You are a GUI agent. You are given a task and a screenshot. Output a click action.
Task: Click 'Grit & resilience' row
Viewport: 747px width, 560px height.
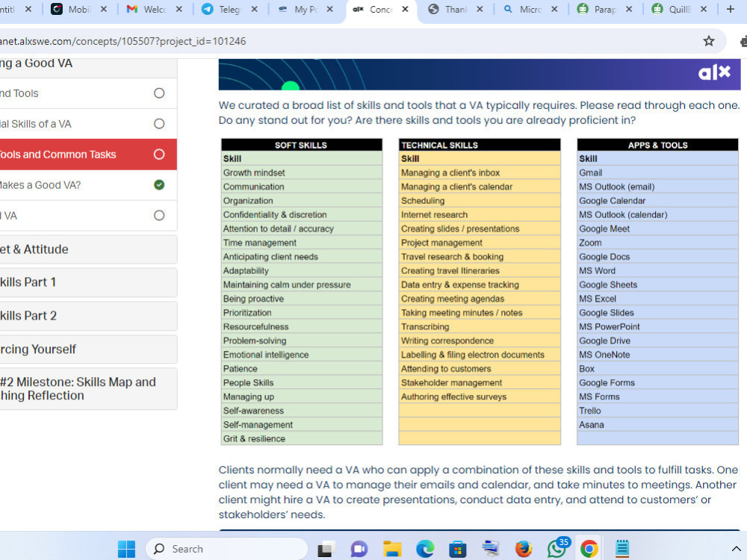tap(302, 438)
